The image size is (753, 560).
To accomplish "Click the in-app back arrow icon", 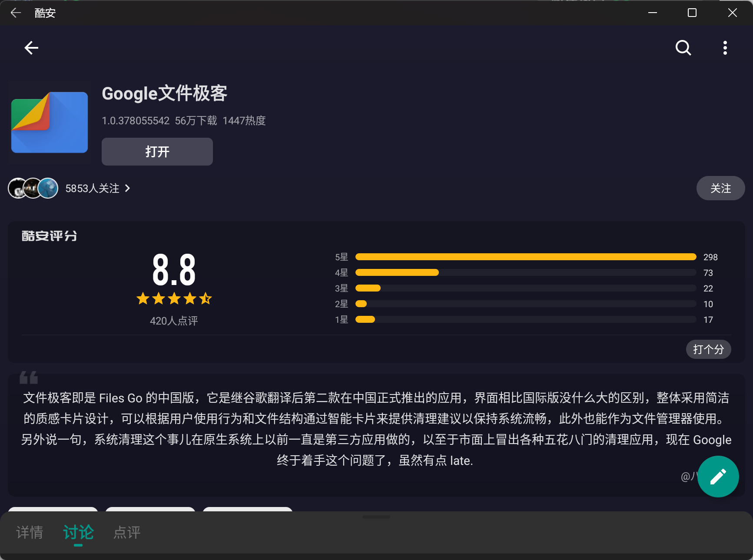I will 31,48.
